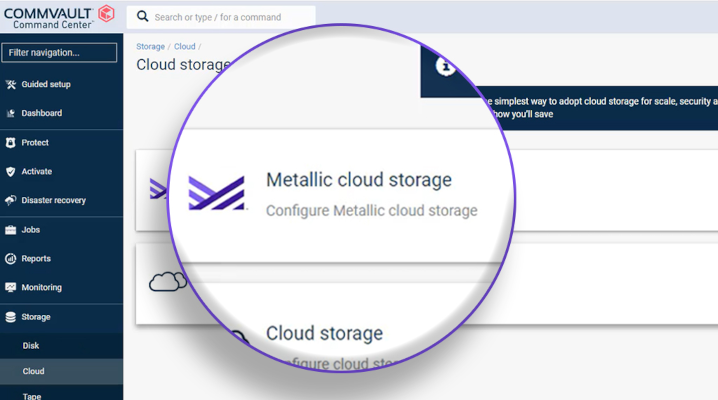Open the Activate navigation item

tap(37, 172)
